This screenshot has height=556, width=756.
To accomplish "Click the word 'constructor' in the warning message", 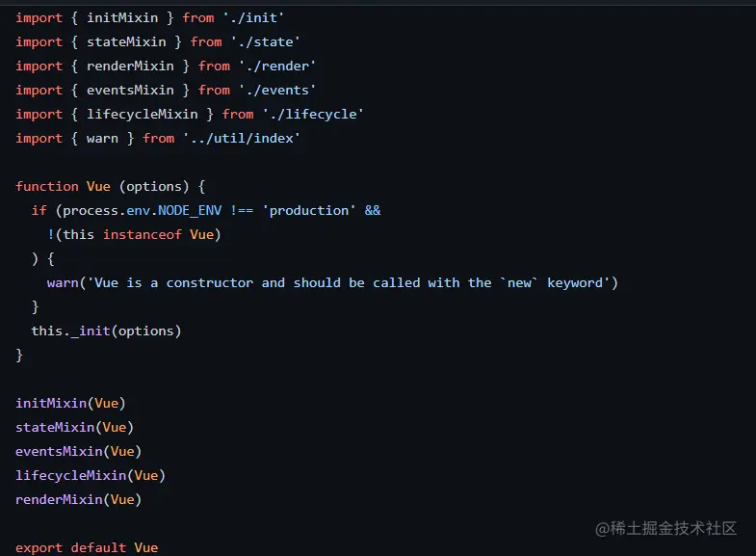I will (x=210, y=283).
